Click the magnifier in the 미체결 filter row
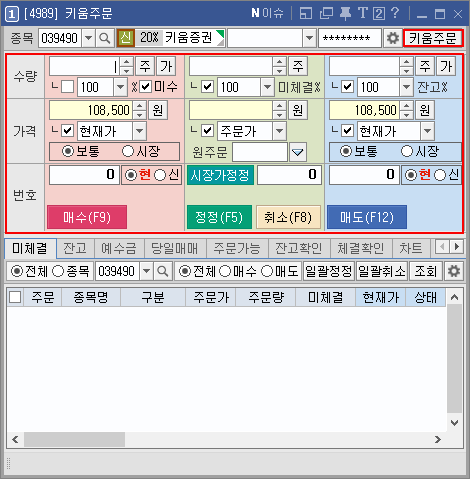470x479 pixels. tap(163, 271)
